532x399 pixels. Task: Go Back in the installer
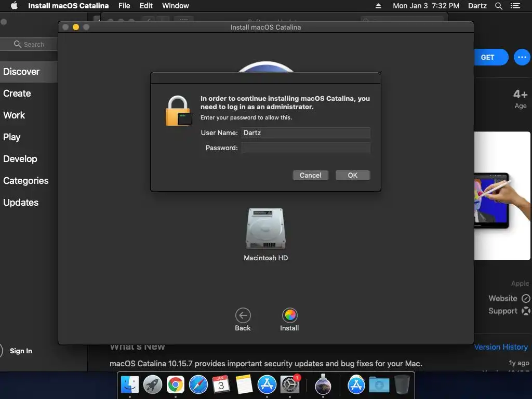point(243,320)
